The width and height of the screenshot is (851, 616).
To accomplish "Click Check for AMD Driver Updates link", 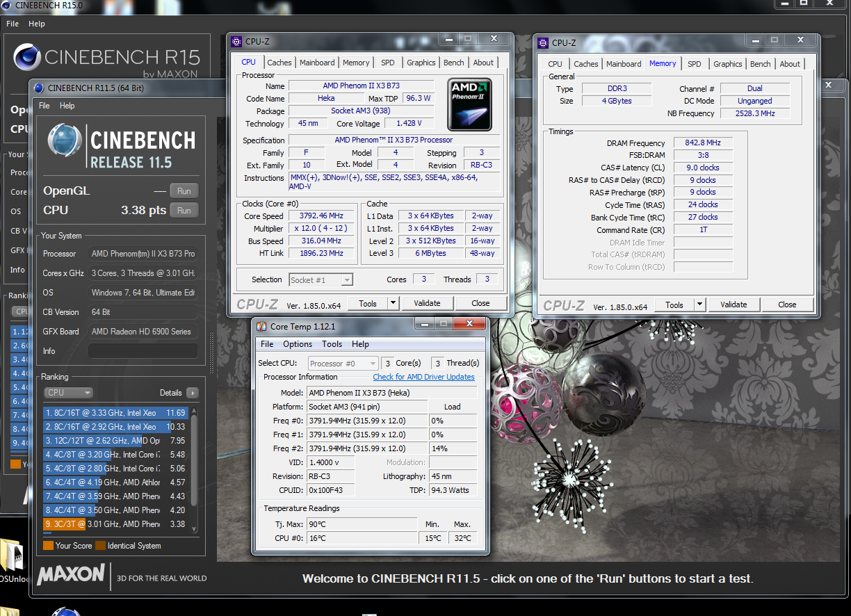I will [423, 377].
